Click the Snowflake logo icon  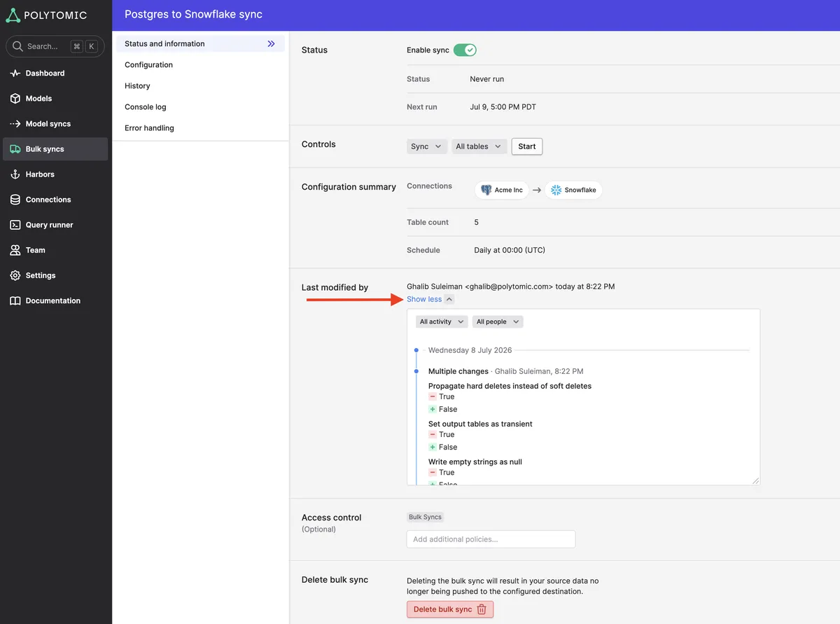coord(556,190)
